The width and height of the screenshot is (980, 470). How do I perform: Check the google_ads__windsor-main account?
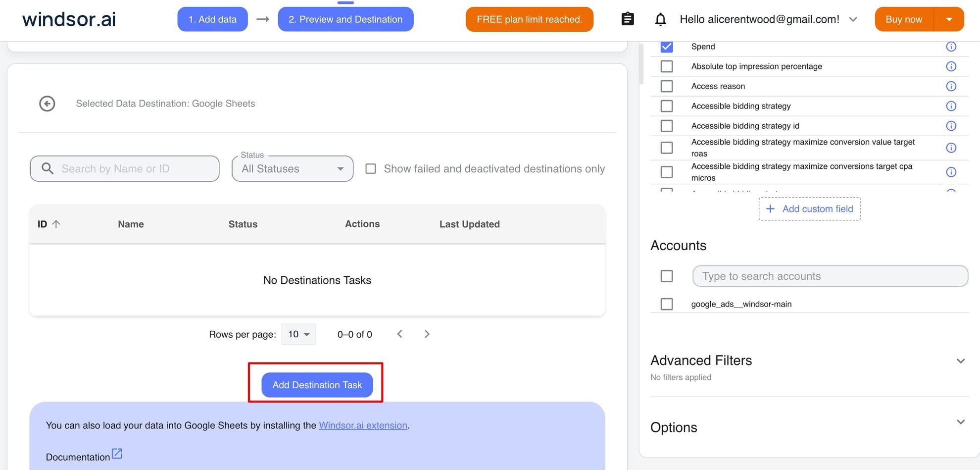666,304
